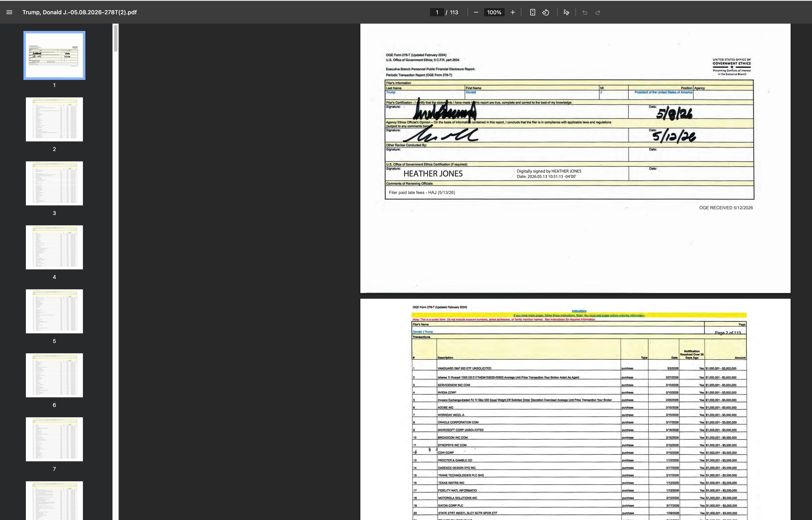
Task: Open page 3 thumbnail
Action: point(54,183)
